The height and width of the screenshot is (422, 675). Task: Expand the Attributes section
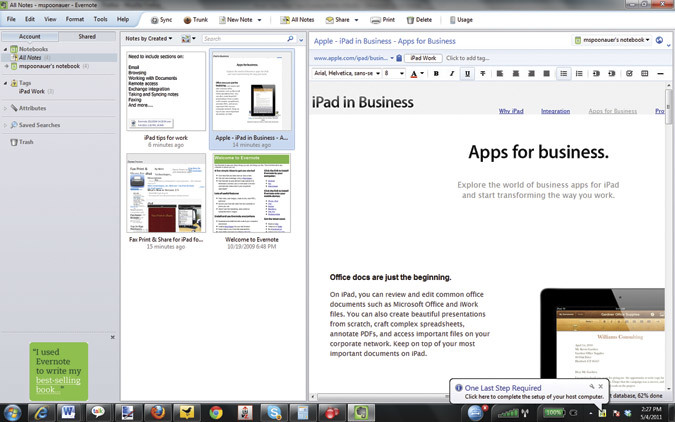6,109
